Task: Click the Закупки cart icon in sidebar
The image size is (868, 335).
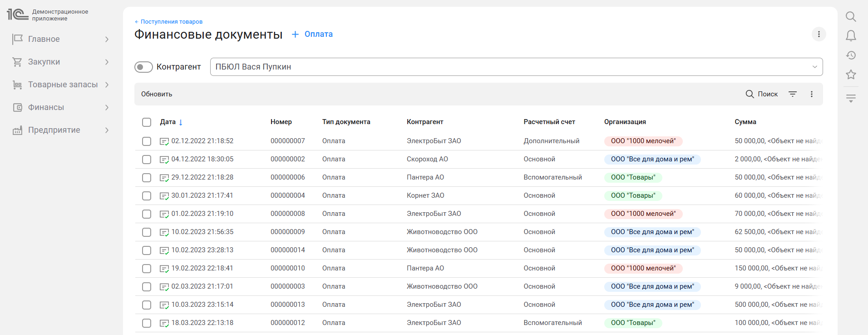Action: (17, 62)
